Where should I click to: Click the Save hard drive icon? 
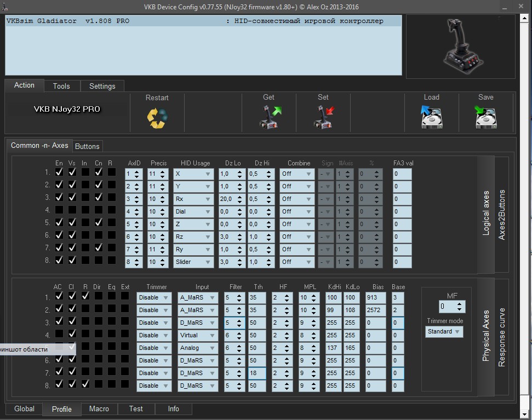485,117
